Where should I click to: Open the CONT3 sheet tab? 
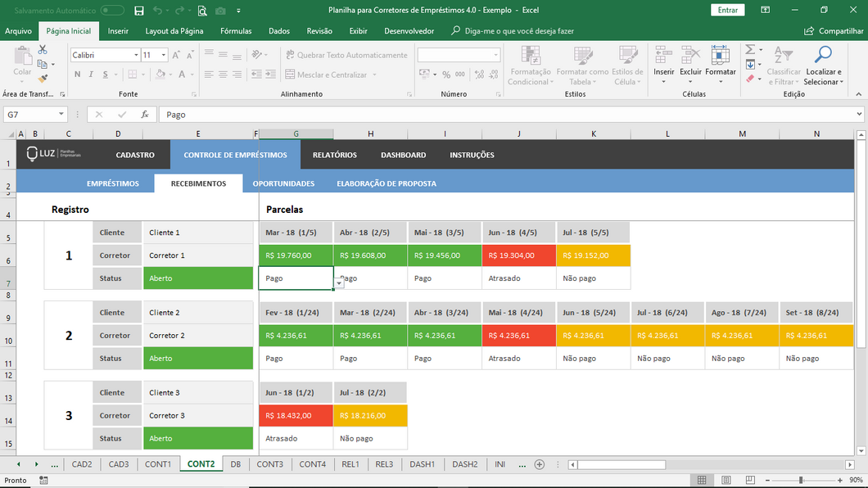pyautogui.click(x=269, y=464)
